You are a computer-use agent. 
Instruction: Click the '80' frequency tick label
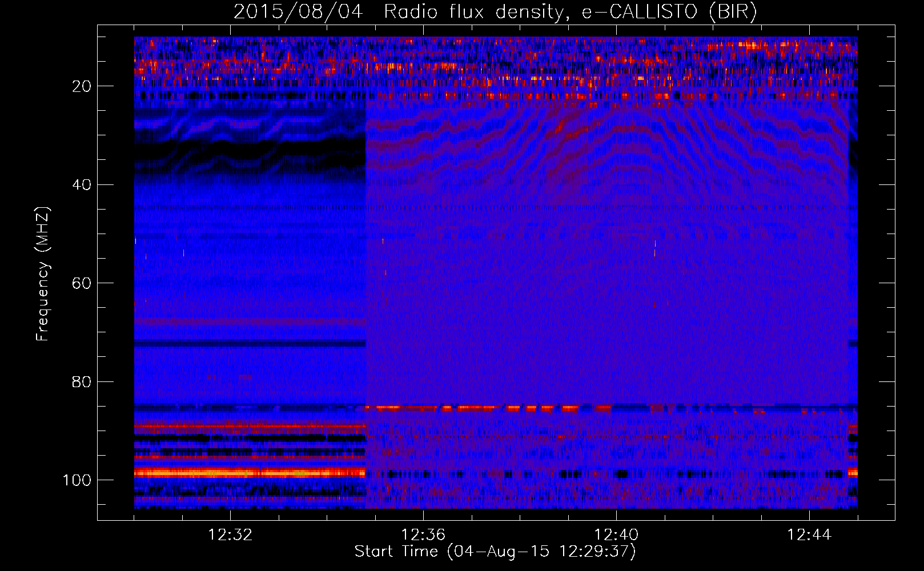click(x=82, y=382)
